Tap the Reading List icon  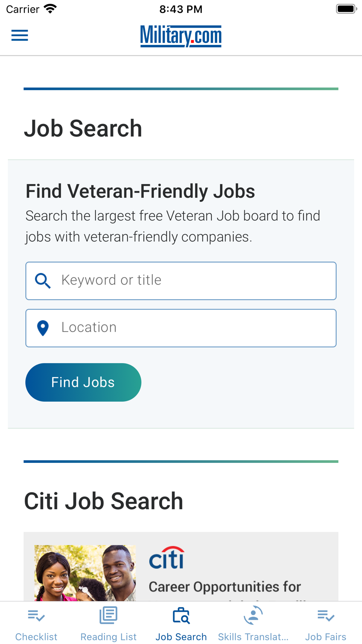pos(109,615)
